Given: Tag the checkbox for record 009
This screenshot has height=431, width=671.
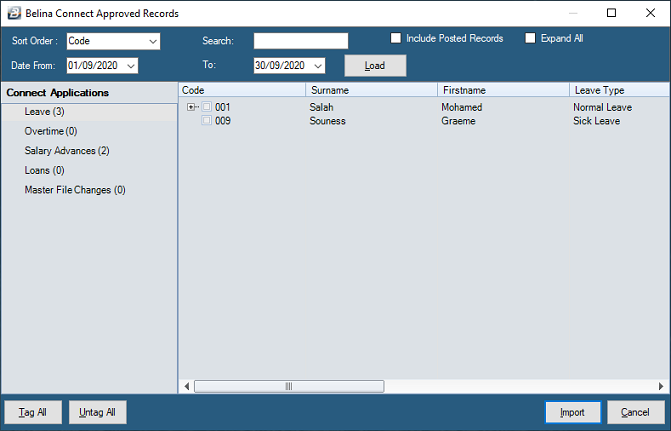Looking at the screenshot, I should tap(207, 120).
